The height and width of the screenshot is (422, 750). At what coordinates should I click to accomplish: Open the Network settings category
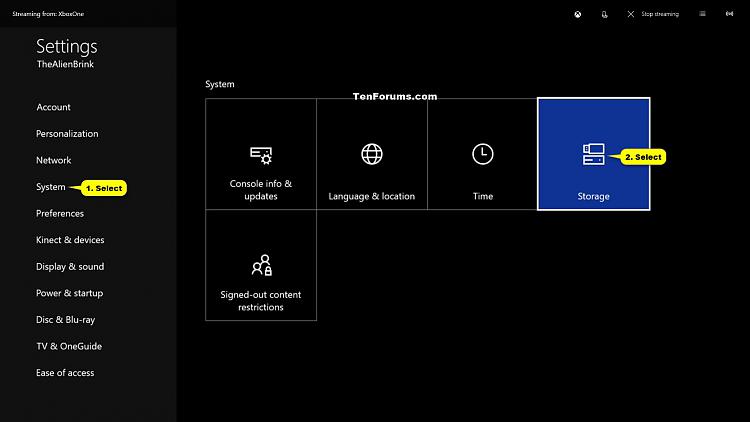pos(54,160)
